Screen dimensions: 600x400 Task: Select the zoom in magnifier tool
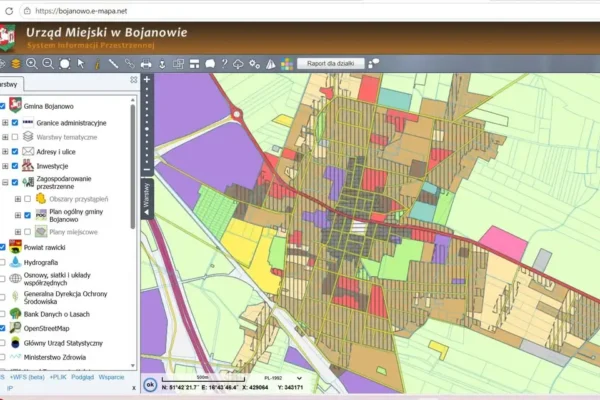pos(32,64)
